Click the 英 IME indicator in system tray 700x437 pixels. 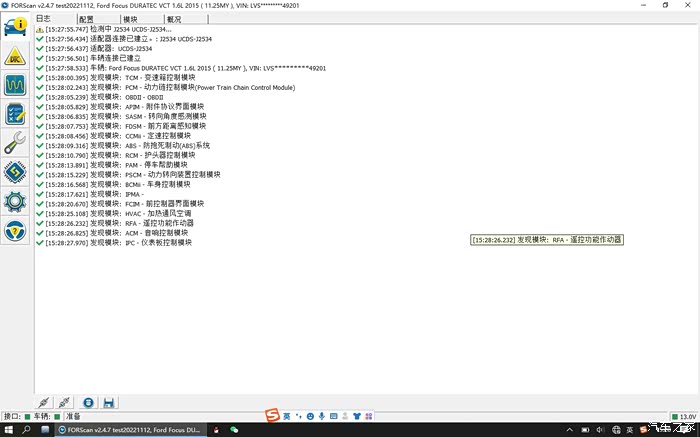coord(630,430)
